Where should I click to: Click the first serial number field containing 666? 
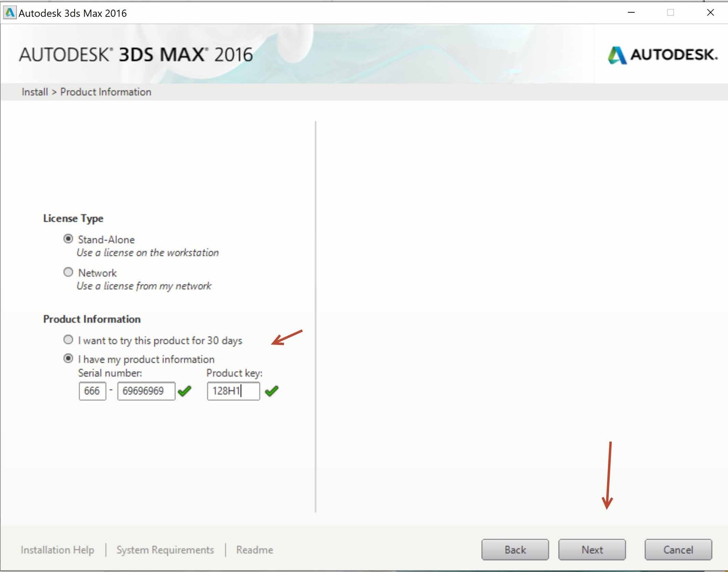[92, 391]
